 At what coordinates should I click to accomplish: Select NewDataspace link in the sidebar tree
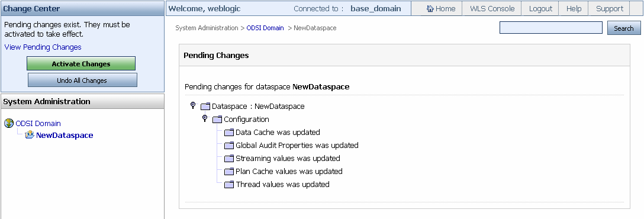point(65,135)
